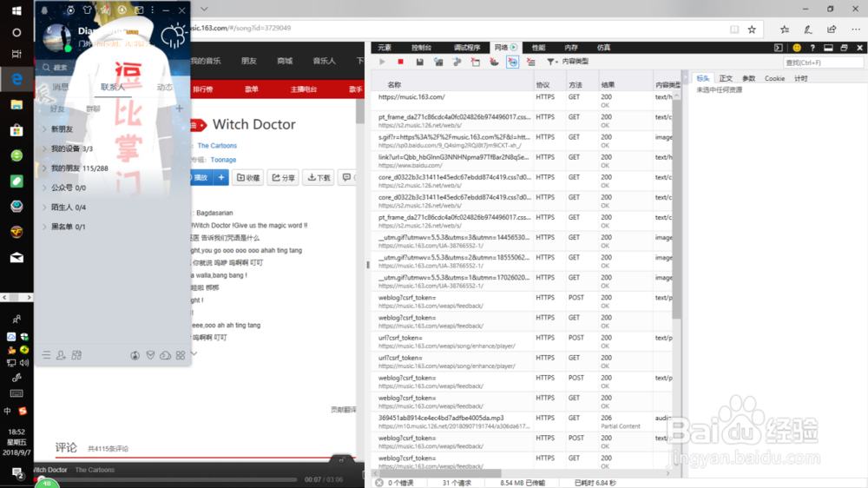
Task: Open the 元素 tab in dev tools
Action: [385, 48]
